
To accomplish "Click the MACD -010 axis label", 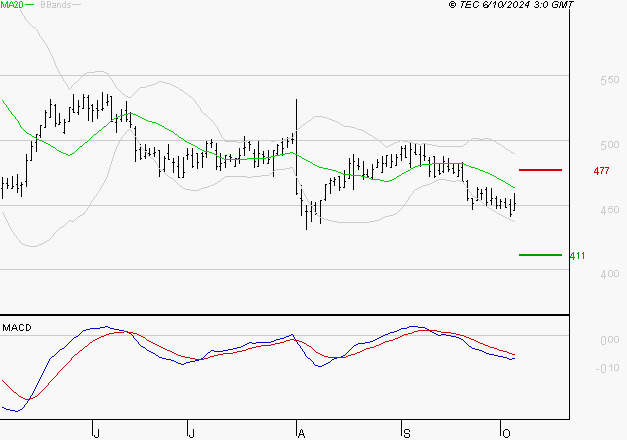I will tap(607, 368).
